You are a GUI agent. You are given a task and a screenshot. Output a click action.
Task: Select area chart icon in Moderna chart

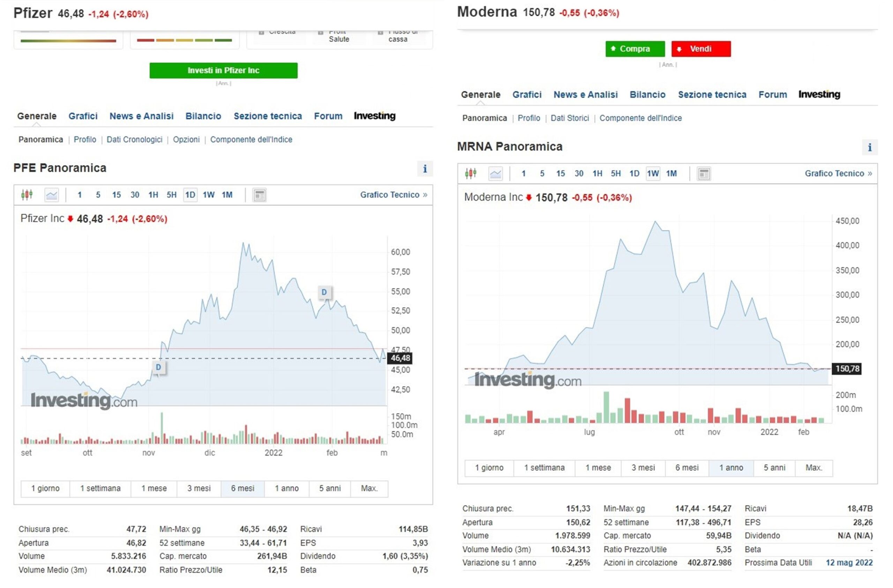pos(495,174)
